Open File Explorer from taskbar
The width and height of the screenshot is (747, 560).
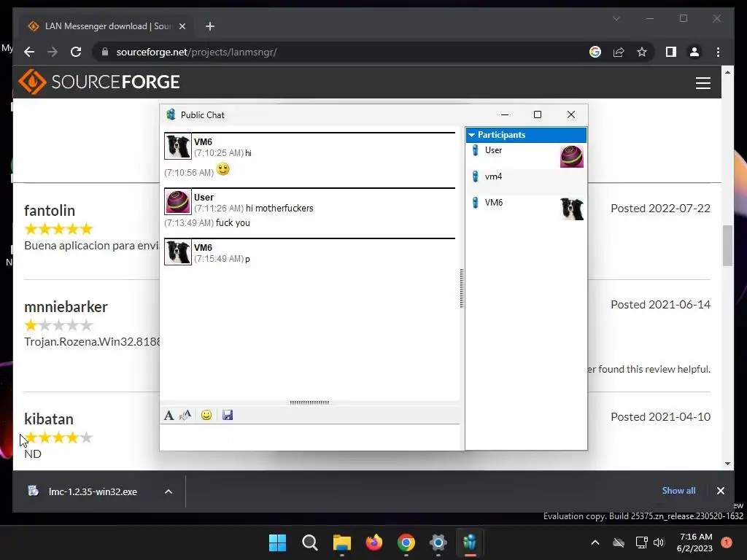(341, 542)
